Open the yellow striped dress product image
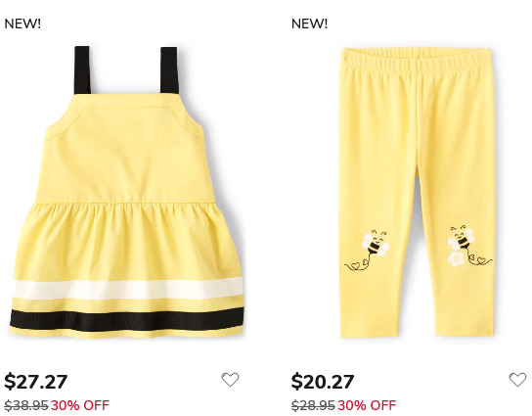 coord(126,192)
